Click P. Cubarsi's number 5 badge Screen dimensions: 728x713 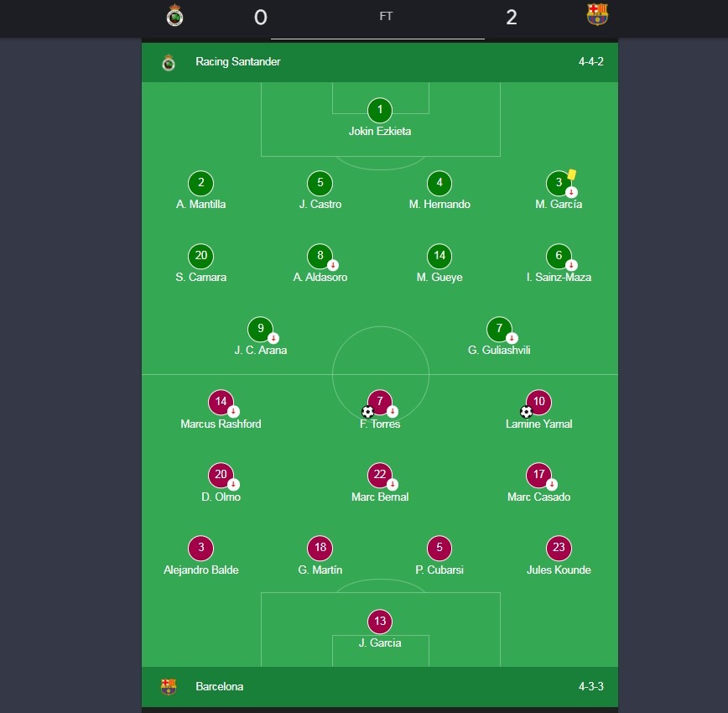(439, 549)
